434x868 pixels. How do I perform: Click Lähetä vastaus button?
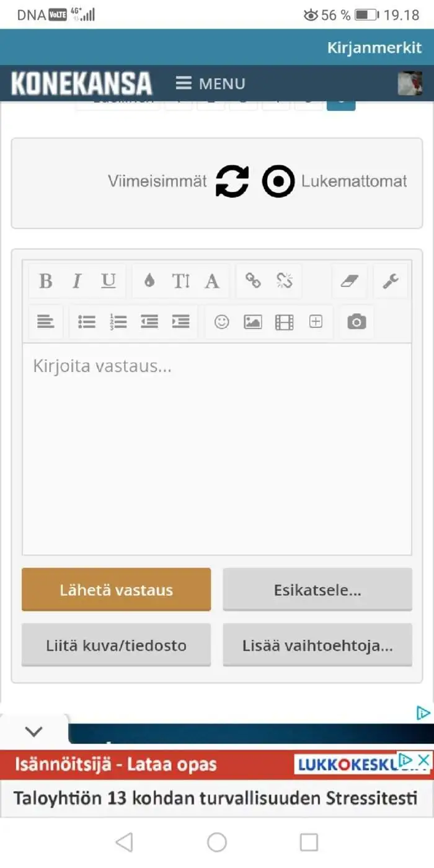116,590
